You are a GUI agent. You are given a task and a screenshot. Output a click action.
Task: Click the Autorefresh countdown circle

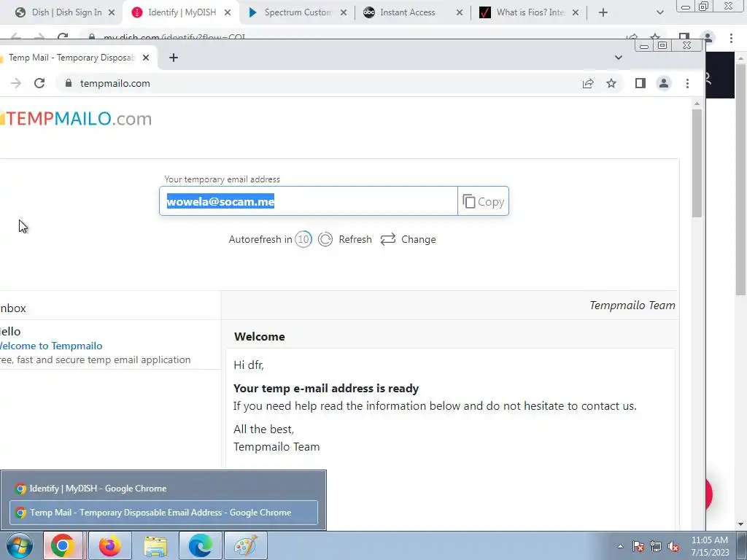point(303,239)
